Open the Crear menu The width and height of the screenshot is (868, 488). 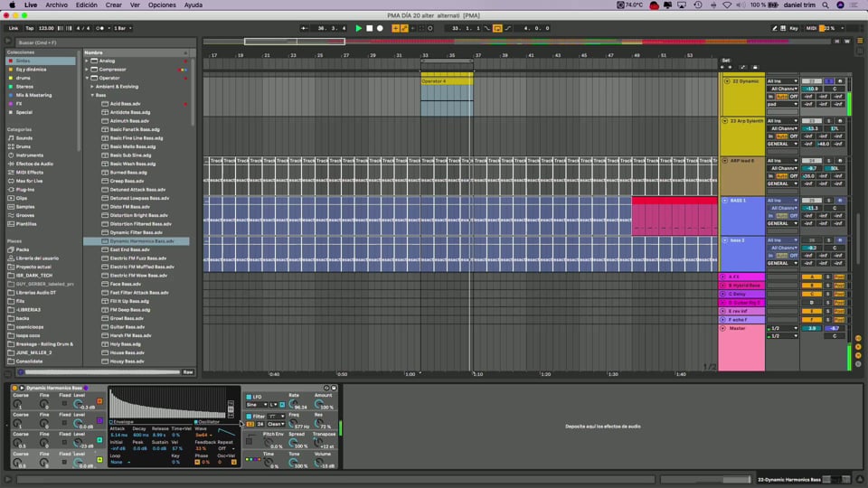[114, 5]
